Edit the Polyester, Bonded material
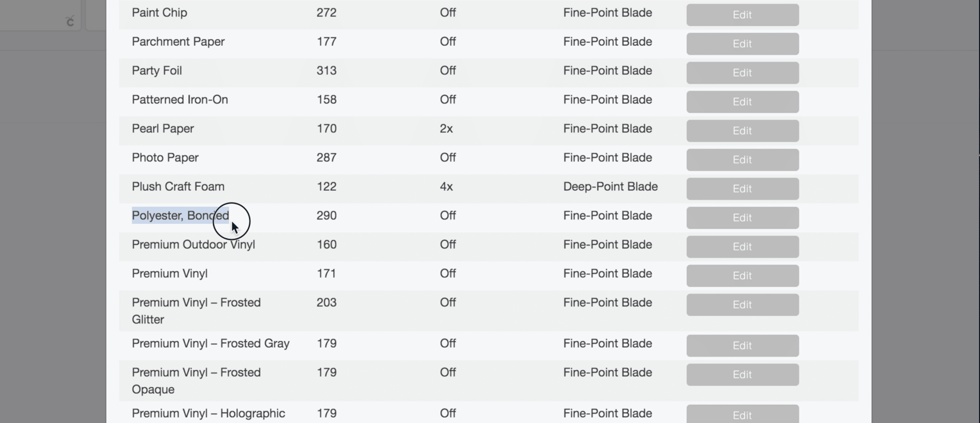Viewport: 980px width, 423px height. point(742,217)
